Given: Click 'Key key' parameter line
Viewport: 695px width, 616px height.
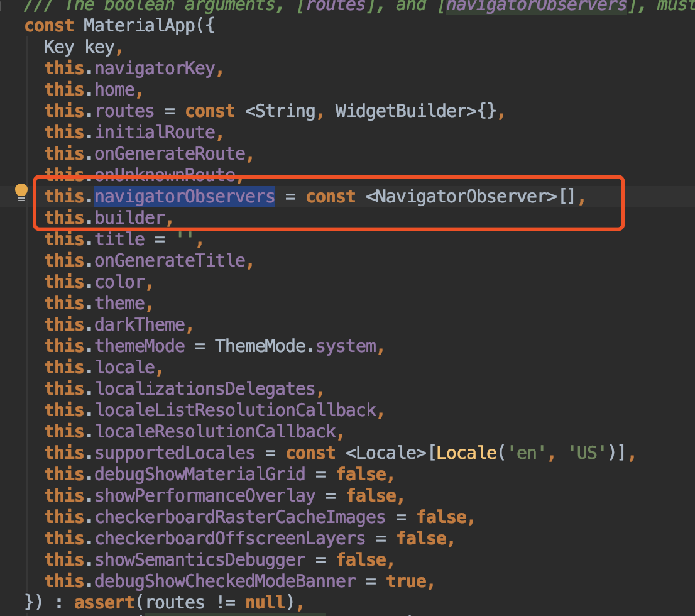Looking at the screenshot, I should [x=83, y=47].
